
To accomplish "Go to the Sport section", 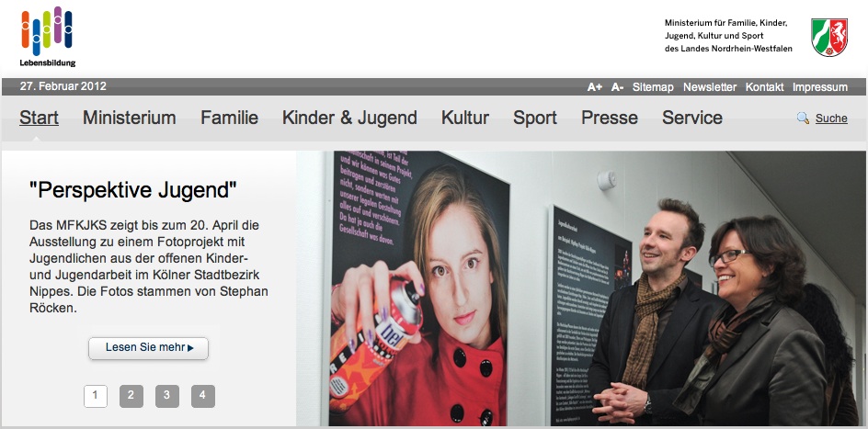I will pos(535,118).
